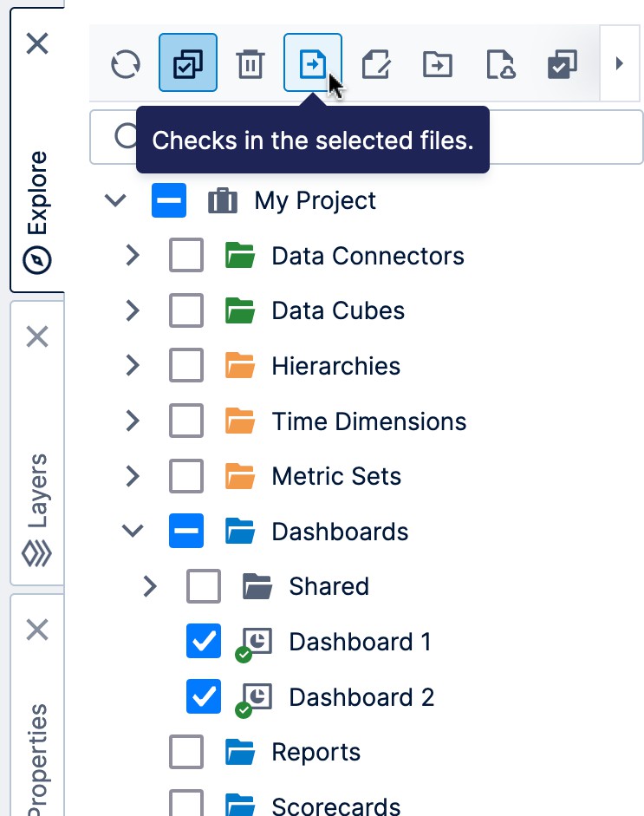Expand the Data Connectors tree node
The width and height of the screenshot is (644, 816).
tap(132, 255)
